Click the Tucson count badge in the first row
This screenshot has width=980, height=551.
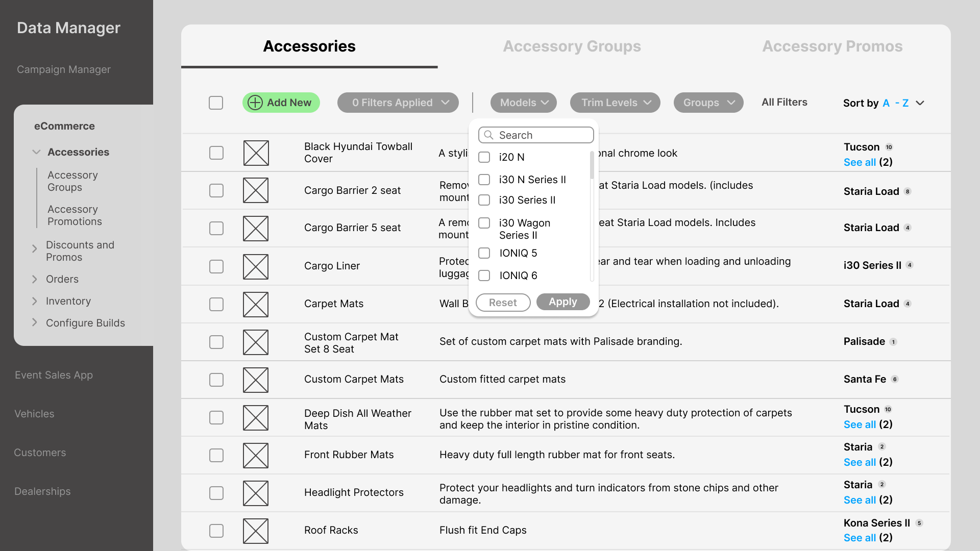click(889, 147)
